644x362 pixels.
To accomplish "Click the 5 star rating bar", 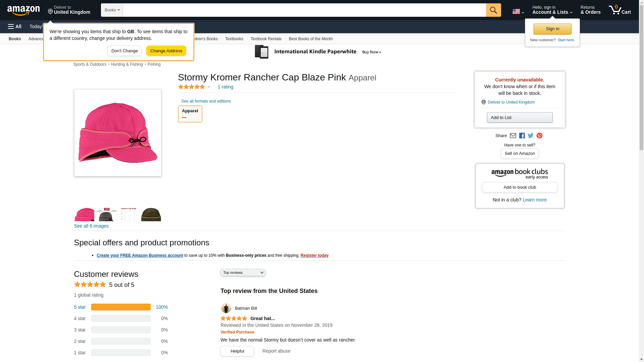I will pyautogui.click(x=121, y=307).
